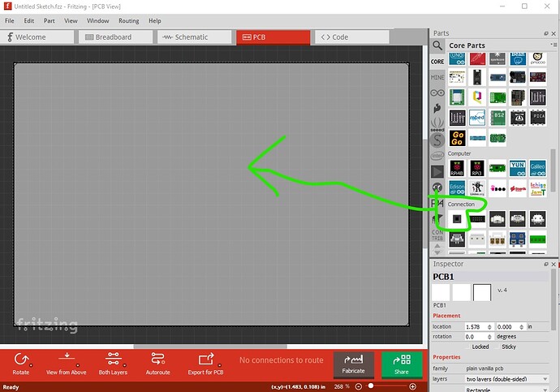560x392 pixels.
Task: Click the rotation input field 0.0
Action: [x=475, y=337]
